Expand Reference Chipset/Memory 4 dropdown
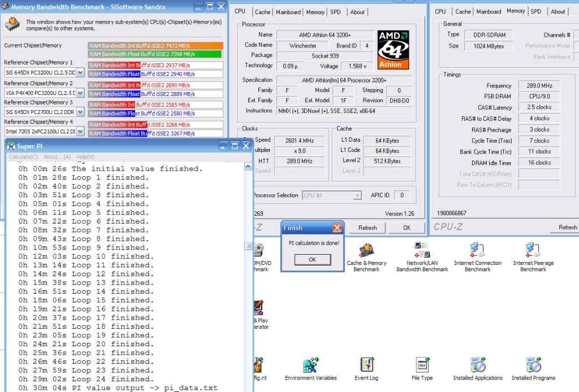The height and width of the screenshot is (392, 579). (x=80, y=131)
